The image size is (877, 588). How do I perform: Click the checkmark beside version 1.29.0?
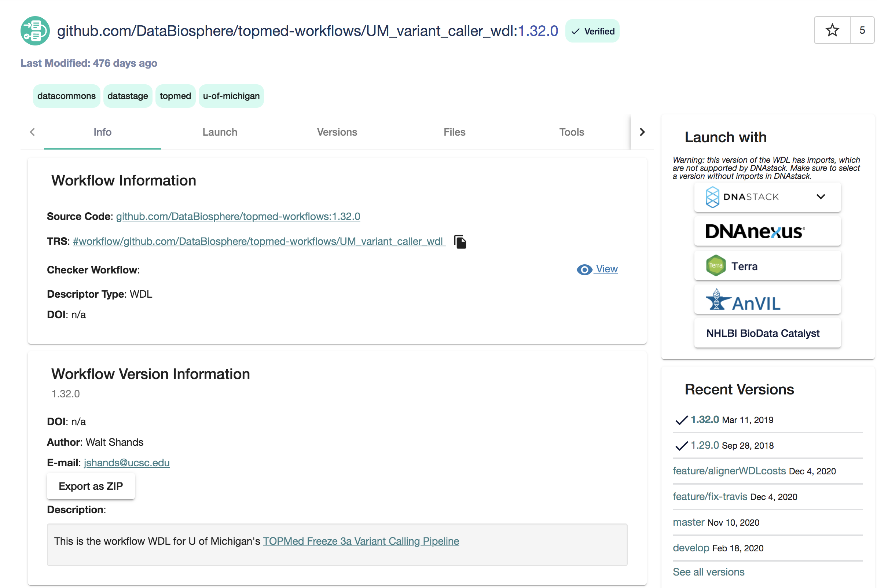click(680, 445)
